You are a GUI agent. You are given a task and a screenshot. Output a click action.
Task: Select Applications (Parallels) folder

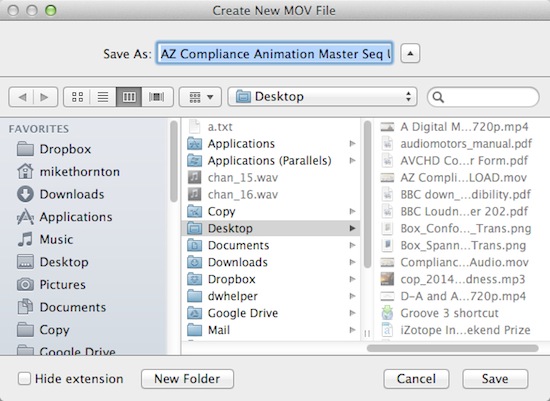[x=271, y=161]
